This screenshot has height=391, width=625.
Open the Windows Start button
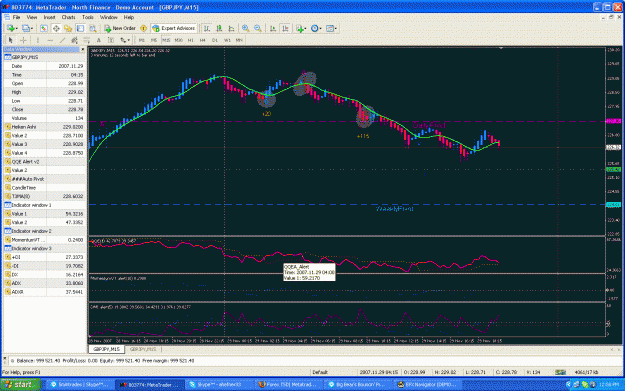tap(21, 385)
